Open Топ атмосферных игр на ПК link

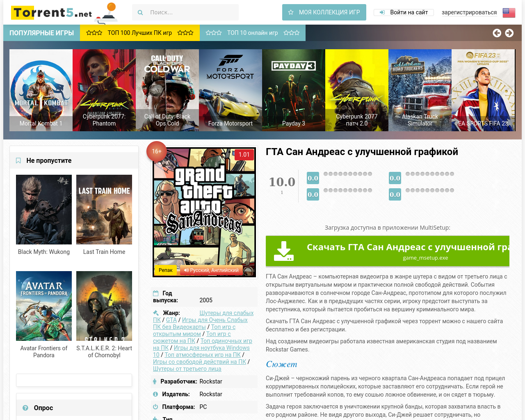(x=203, y=355)
